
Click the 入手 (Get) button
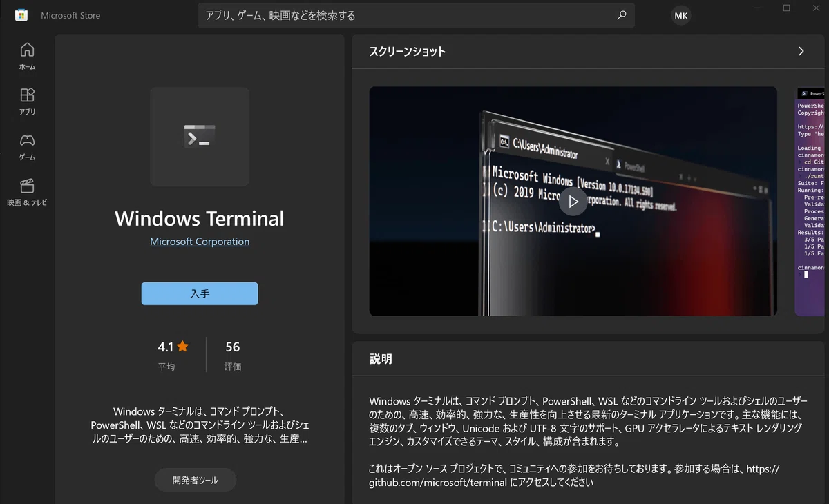(x=200, y=293)
